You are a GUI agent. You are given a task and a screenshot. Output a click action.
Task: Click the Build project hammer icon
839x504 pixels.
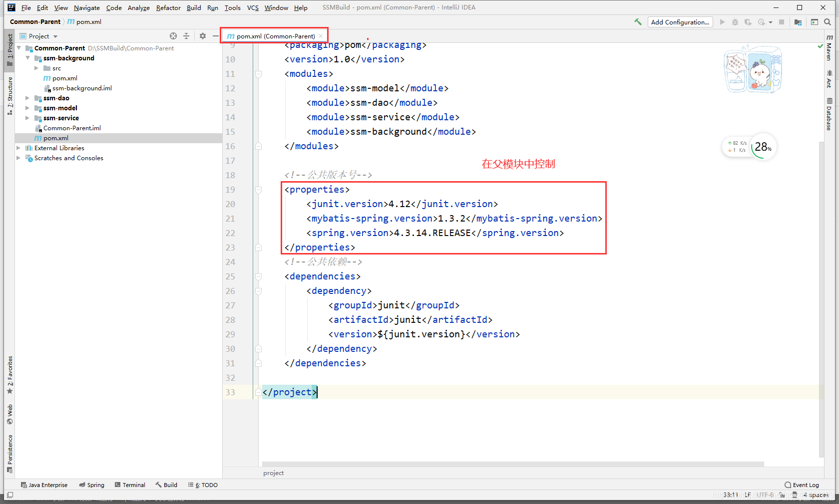point(638,22)
